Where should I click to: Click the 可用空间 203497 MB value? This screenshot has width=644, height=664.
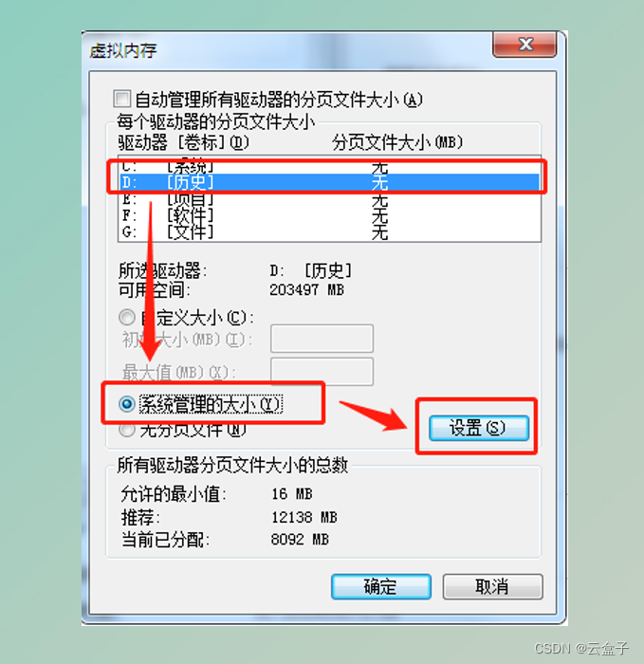(307, 289)
